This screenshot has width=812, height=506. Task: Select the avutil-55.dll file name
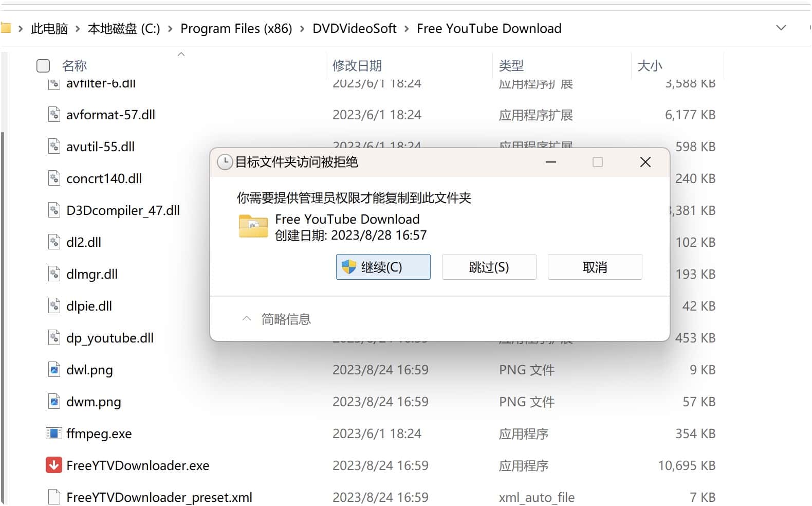click(x=100, y=147)
